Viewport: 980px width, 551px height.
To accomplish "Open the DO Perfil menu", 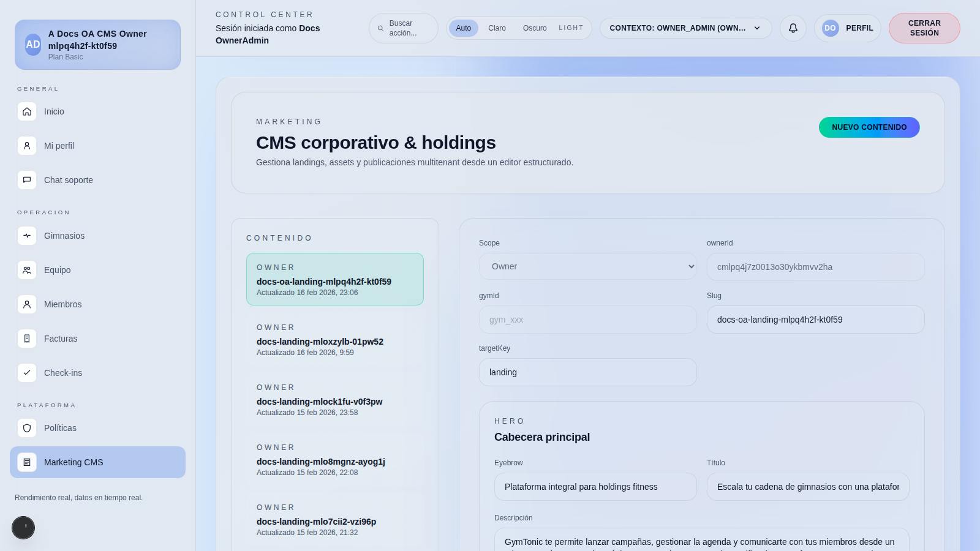I will (x=847, y=28).
